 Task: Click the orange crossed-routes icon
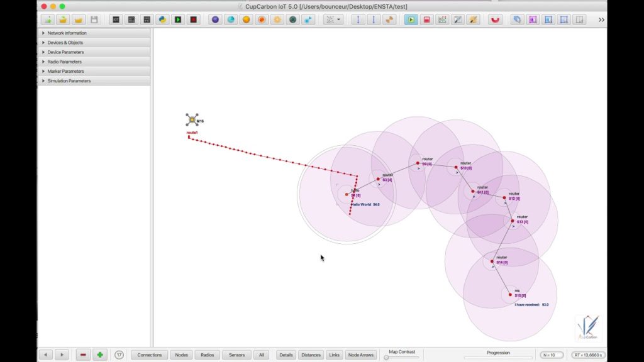click(389, 19)
